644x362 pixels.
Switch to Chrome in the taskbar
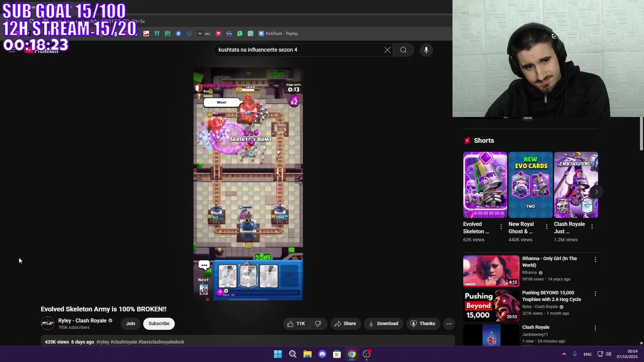(x=352, y=354)
